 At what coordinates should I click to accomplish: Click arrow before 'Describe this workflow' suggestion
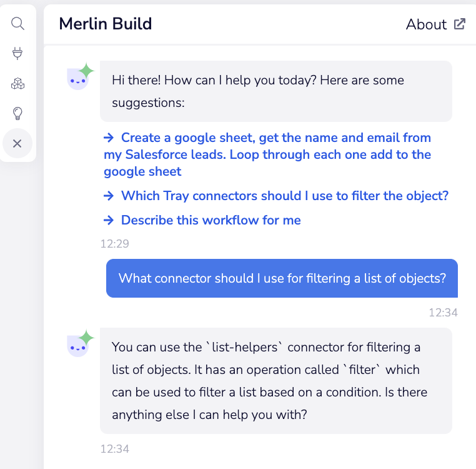(x=109, y=220)
